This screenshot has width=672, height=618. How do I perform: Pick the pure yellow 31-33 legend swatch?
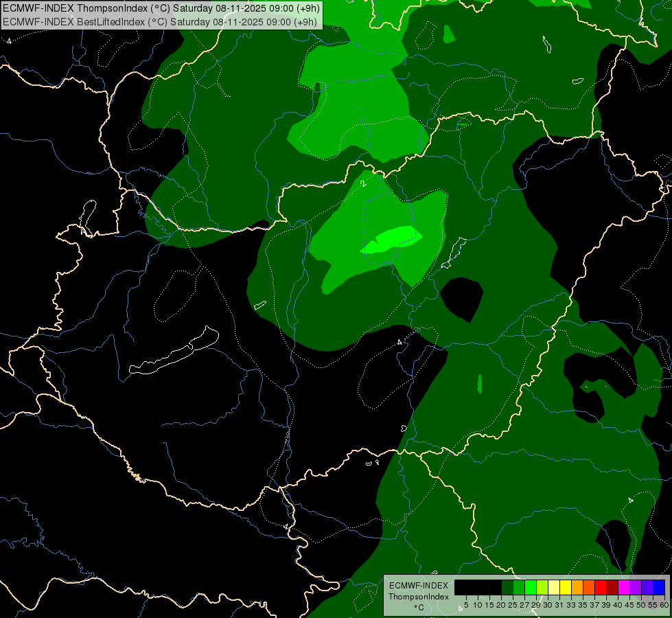(566, 587)
